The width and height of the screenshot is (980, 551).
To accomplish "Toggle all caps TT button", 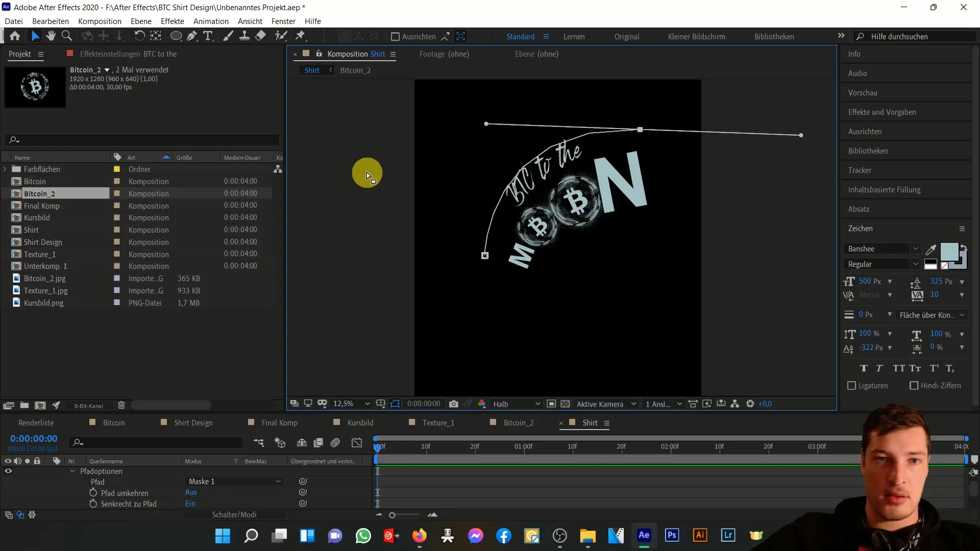I will point(899,368).
